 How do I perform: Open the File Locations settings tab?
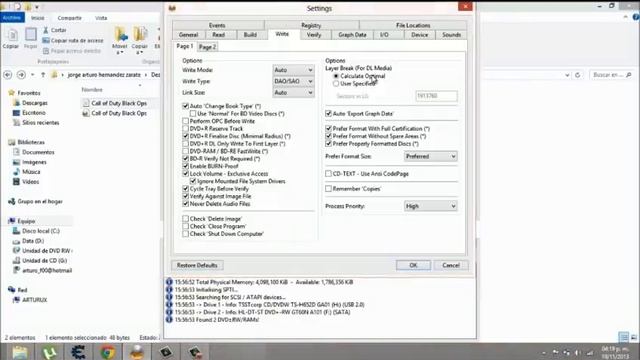click(413, 25)
